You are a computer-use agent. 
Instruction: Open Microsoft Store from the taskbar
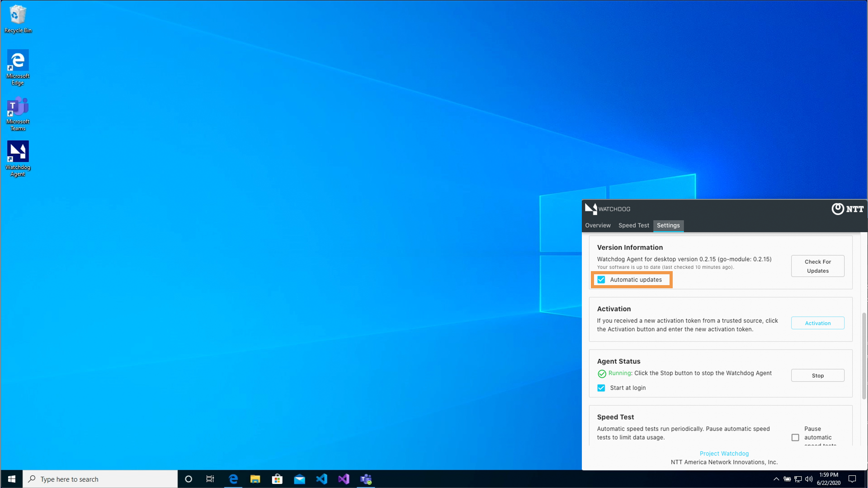point(277,479)
